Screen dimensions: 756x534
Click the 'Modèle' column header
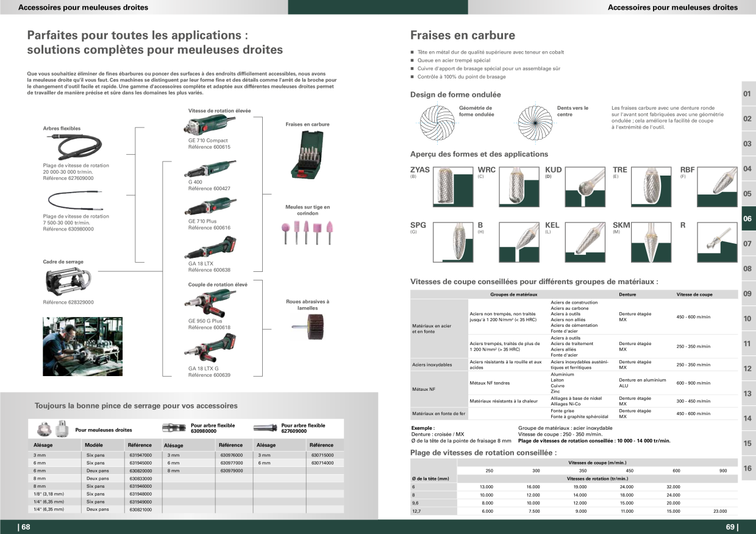pyautogui.click(x=94, y=445)
